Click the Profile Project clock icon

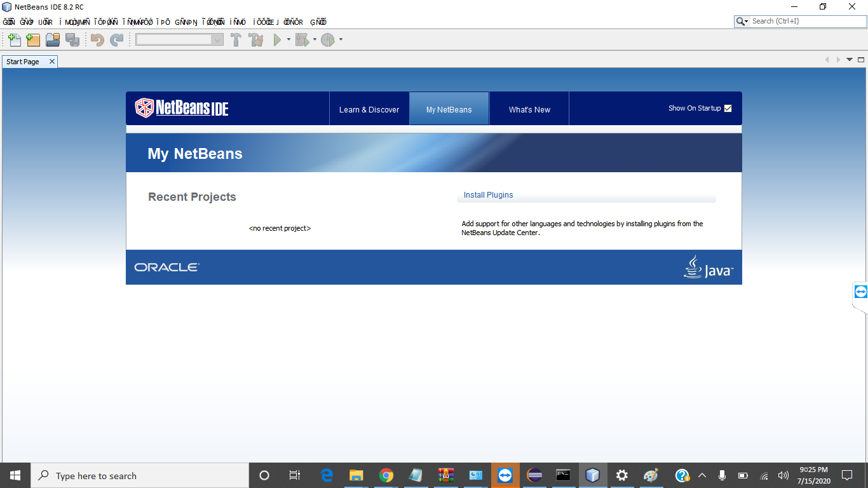coord(328,40)
